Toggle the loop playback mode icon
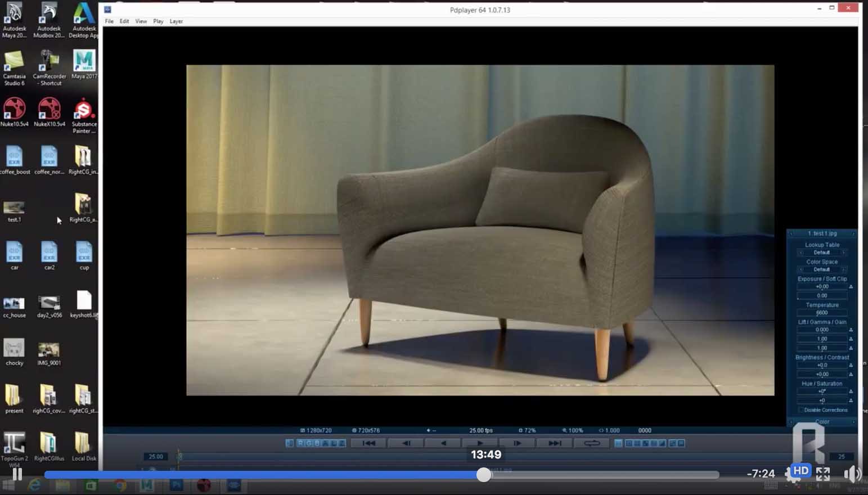The height and width of the screenshot is (495, 868). 592,443
